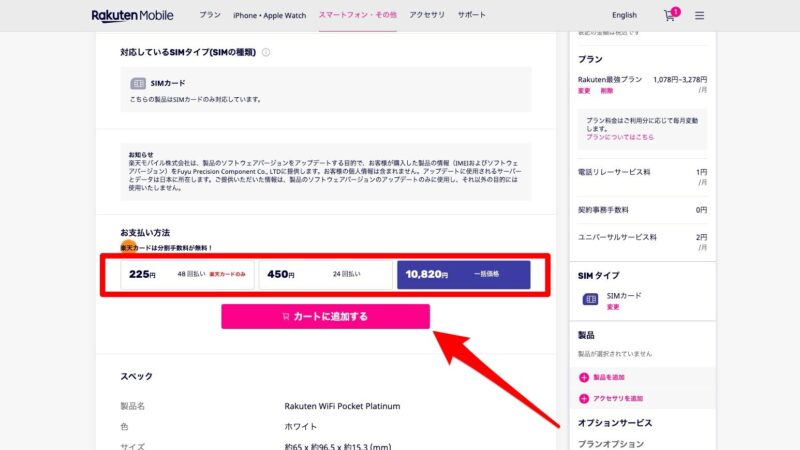The width and height of the screenshot is (800, 450).
Task: Open the サポート navigation item
Action: click(x=472, y=15)
